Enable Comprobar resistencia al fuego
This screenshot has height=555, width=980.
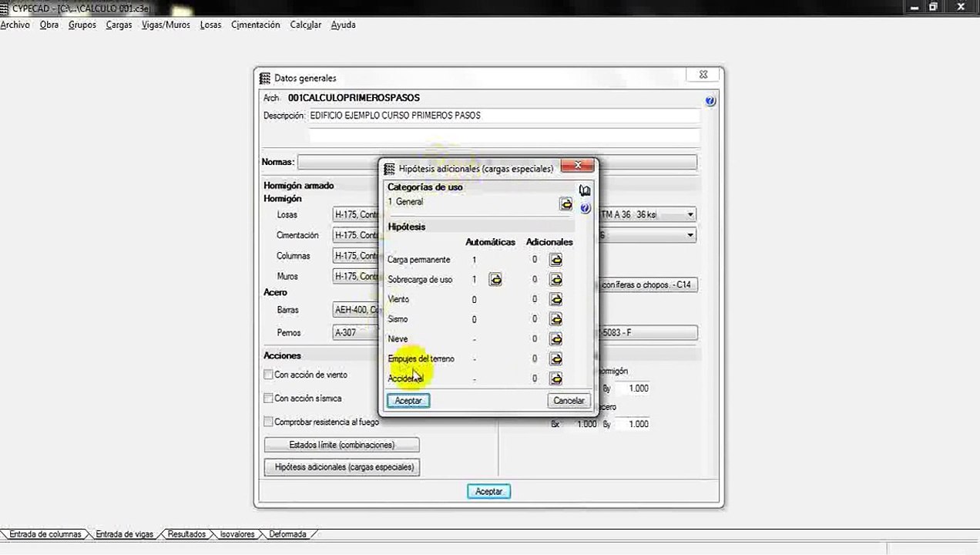[x=268, y=422]
